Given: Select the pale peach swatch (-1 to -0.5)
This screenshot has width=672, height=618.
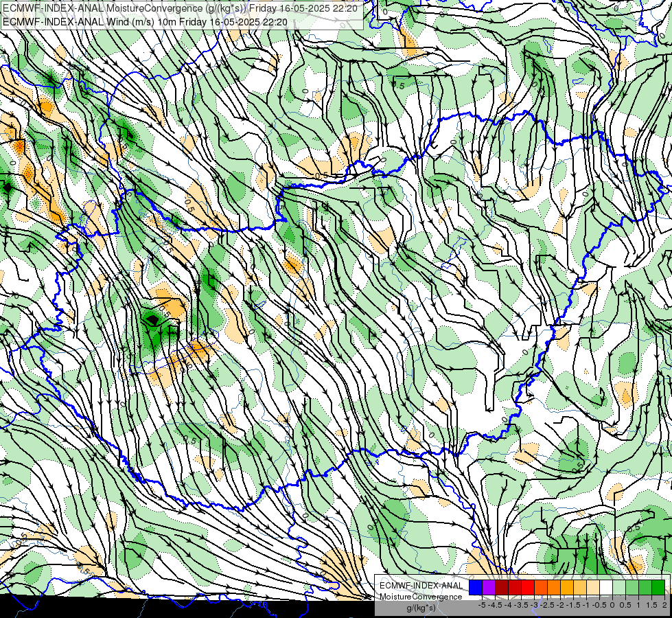Looking at the screenshot, I should coord(593,588).
